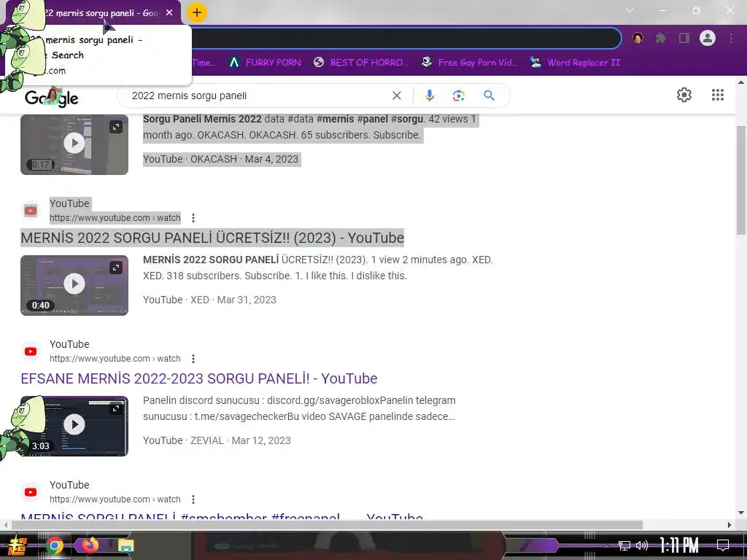This screenshot has width=747, height=560.
Task: Click YouTube favicon of the bottom result
Action: (x=31, y=492)
